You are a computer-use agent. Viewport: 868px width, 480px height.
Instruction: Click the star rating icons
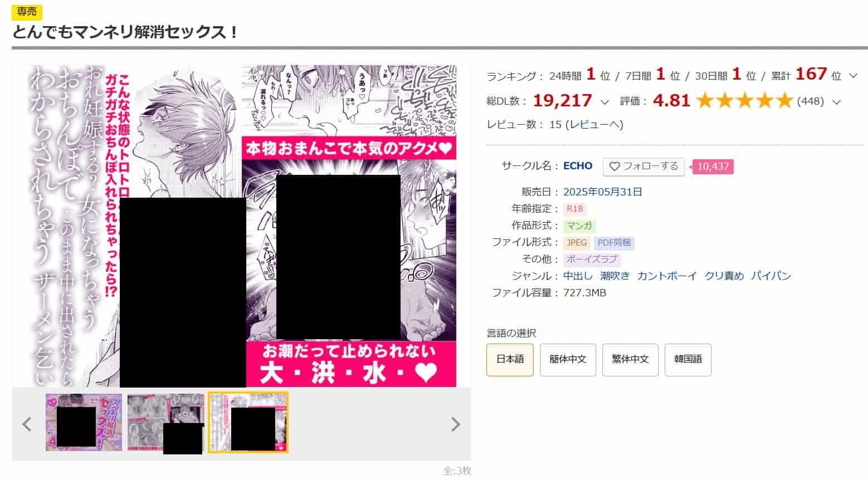(744, 101)
